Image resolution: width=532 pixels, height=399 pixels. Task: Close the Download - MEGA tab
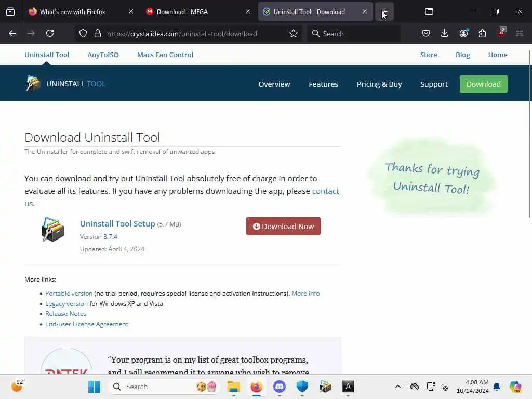coord(248,11)
